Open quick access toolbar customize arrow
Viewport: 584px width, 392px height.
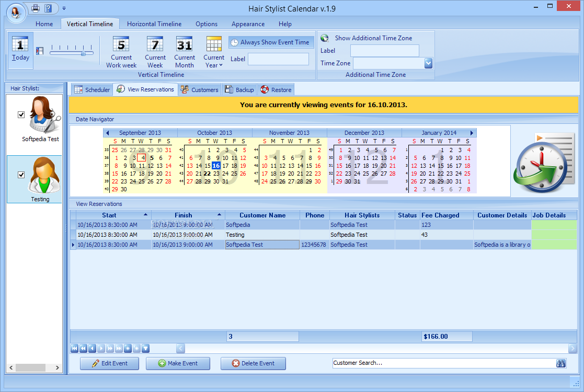64,8
